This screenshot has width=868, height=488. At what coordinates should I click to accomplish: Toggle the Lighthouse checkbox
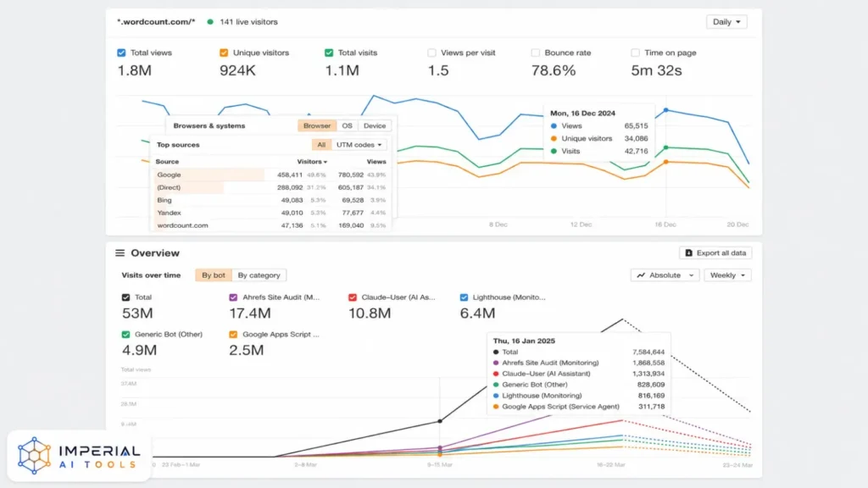coord(464,297)
